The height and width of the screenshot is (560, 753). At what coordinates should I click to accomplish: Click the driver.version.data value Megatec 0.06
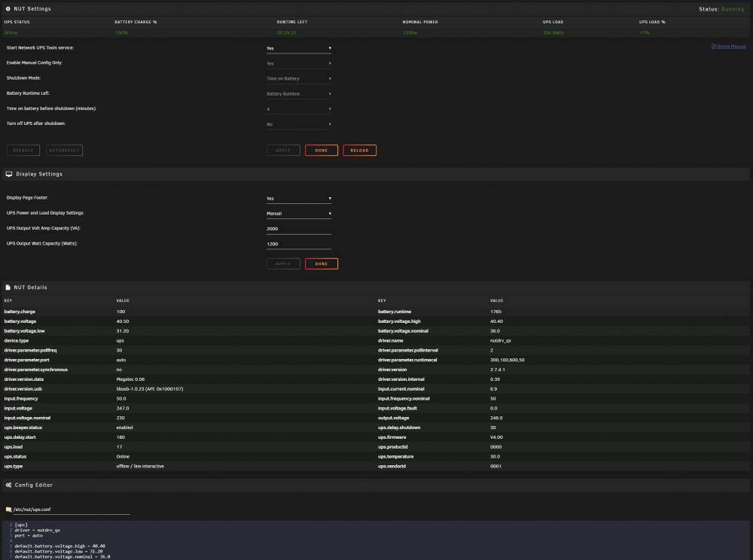(130, 379)
